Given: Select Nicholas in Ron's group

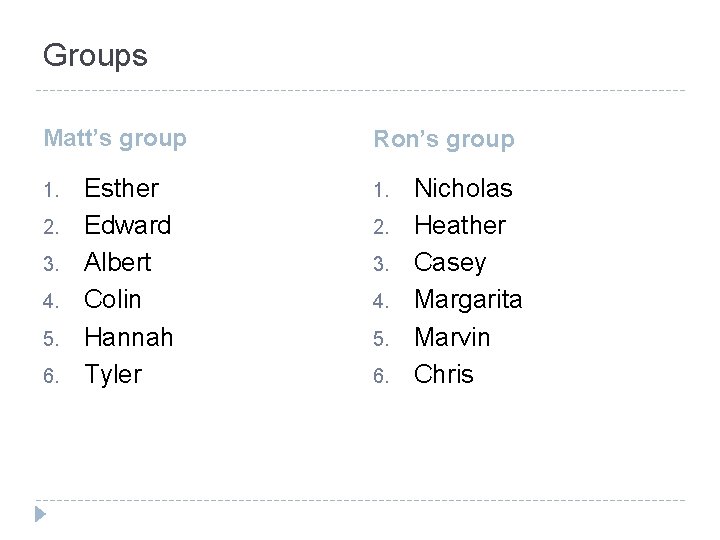Looking at the screenshot, I should tap(463, 188).
